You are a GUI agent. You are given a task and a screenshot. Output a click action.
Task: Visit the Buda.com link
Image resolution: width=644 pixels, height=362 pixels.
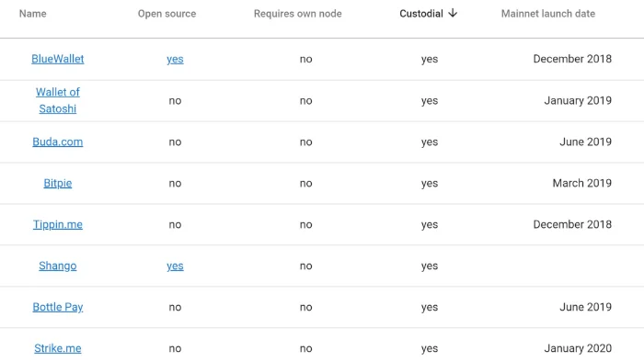pos(57,141)
